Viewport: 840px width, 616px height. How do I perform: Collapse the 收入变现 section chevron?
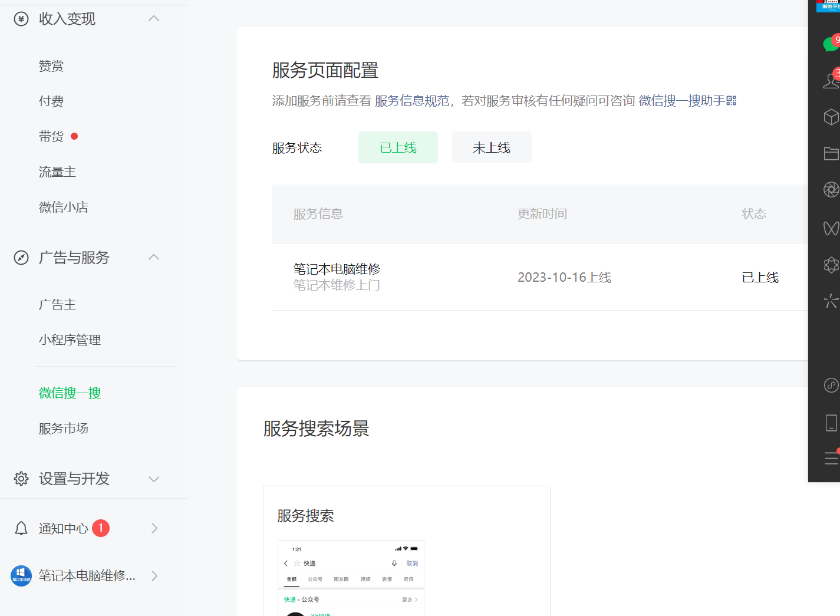tap(154, 19)
